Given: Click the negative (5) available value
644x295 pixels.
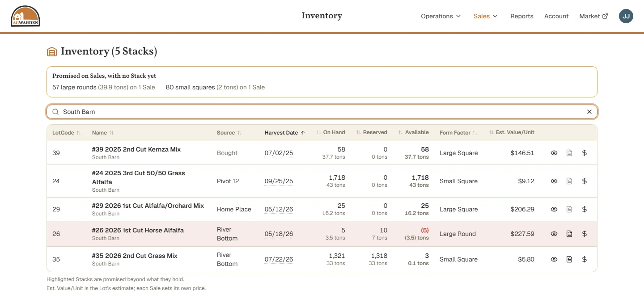Looking at the screenshot, I should coord(424,230).
